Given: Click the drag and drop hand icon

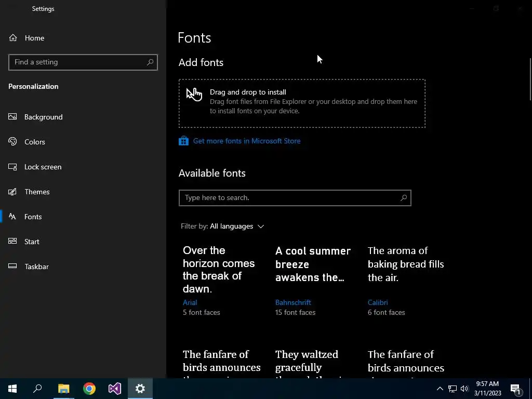Looking at the screenshot, I should 194,94.
